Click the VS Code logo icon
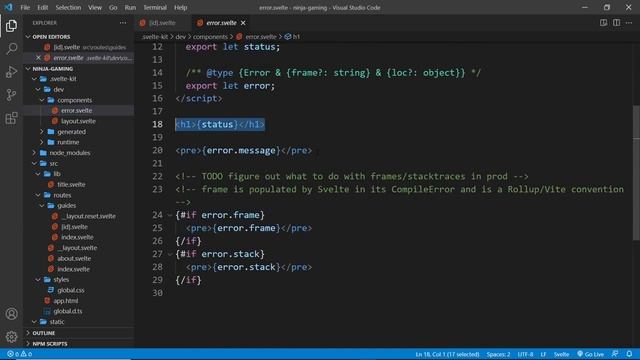The image size is (640, 360). (x=8, y=7)
